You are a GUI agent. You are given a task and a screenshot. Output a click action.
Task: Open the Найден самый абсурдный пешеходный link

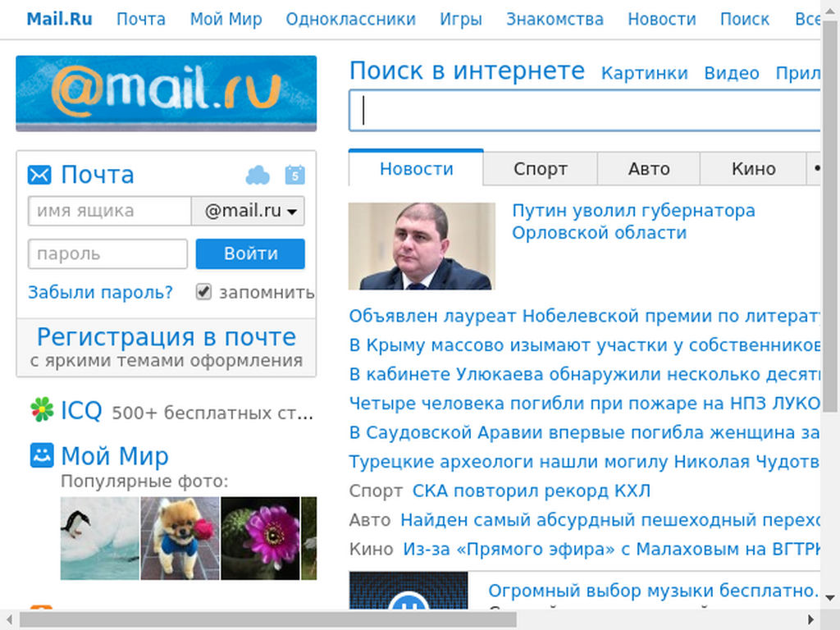(x=610, y=519)
